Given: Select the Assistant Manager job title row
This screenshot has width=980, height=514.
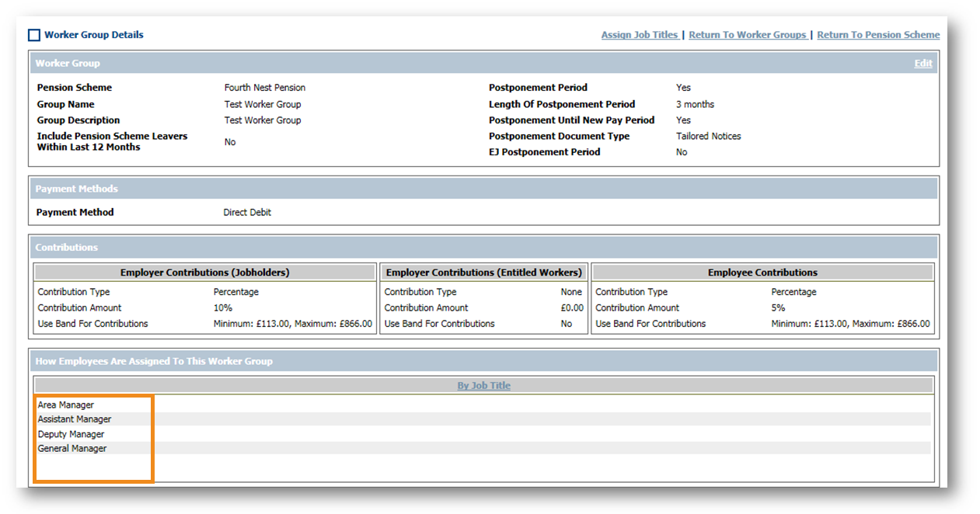Looking at the screenshot, I should click(75, 419).
